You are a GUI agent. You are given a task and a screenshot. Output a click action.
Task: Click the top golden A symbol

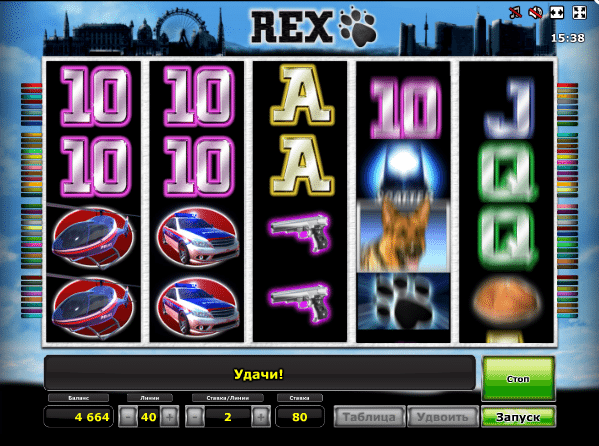[302, 94]
